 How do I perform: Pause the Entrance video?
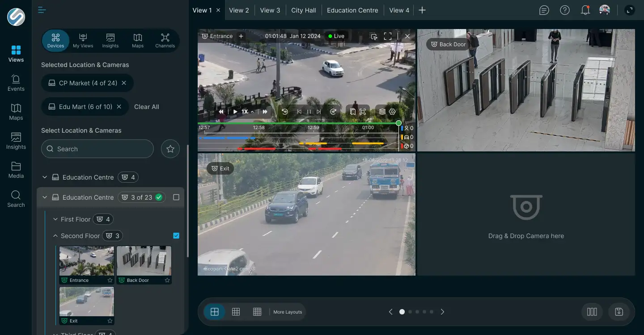tap(309, 112)
